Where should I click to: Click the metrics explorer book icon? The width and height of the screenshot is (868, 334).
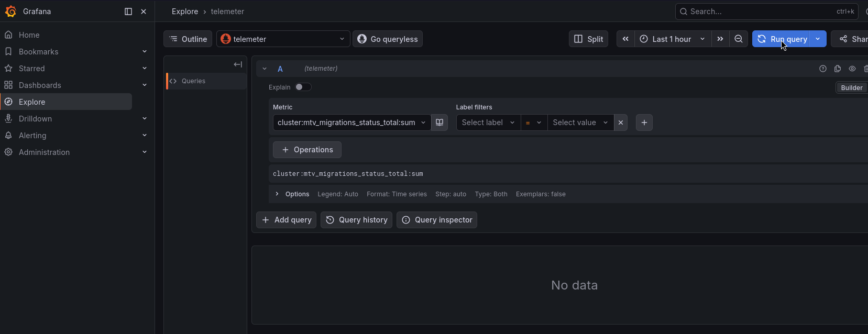(440, 123)
